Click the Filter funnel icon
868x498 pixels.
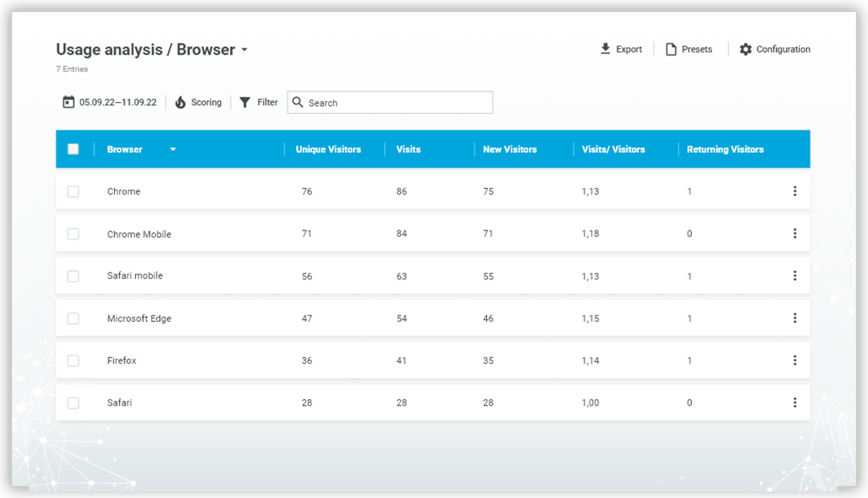(x=244, y=102)
